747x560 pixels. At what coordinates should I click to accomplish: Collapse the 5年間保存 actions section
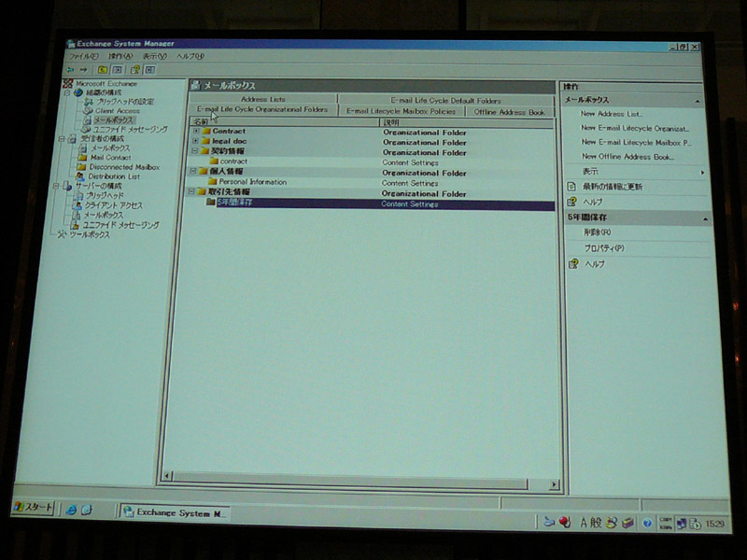[x=705, y=219]
